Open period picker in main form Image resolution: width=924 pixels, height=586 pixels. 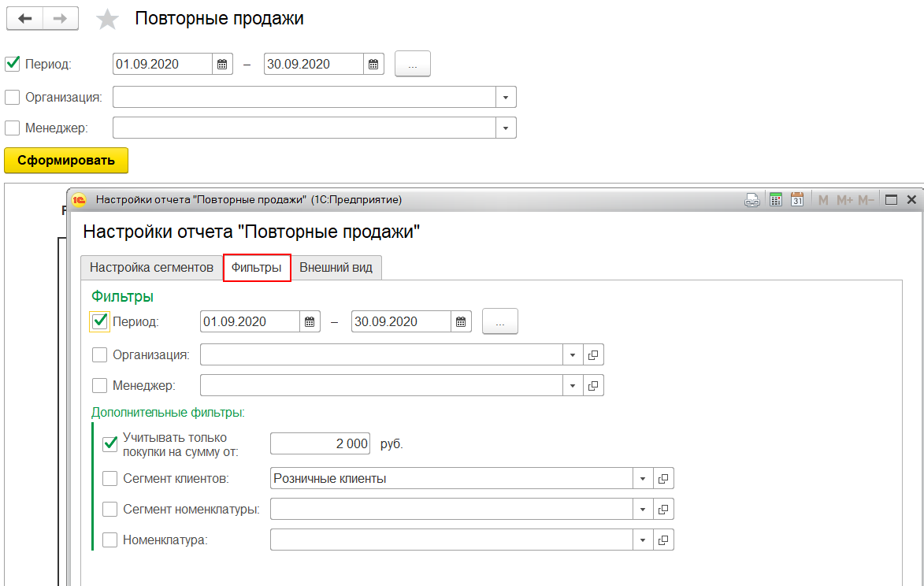tap(413, 65)
